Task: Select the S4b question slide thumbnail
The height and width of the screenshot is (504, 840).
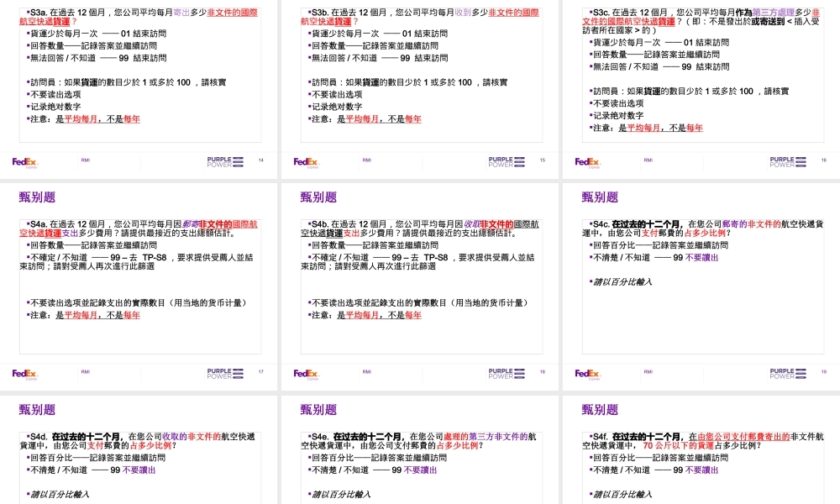Action: coord(419,286)
